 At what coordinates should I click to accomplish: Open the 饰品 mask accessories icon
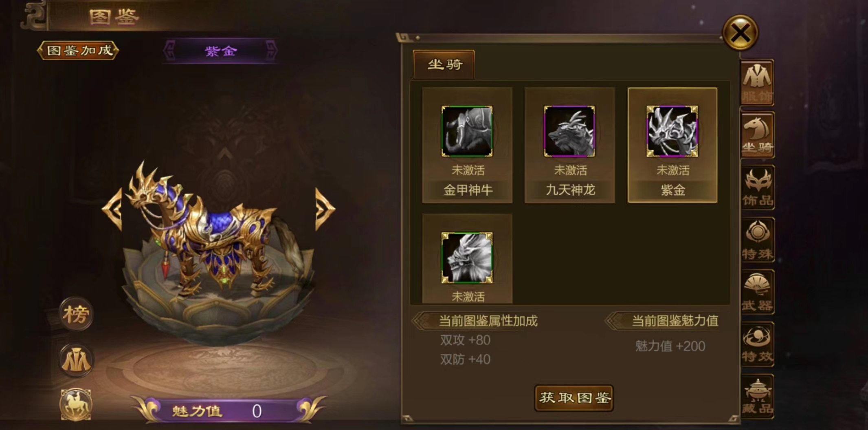click(x=757, y=187)
